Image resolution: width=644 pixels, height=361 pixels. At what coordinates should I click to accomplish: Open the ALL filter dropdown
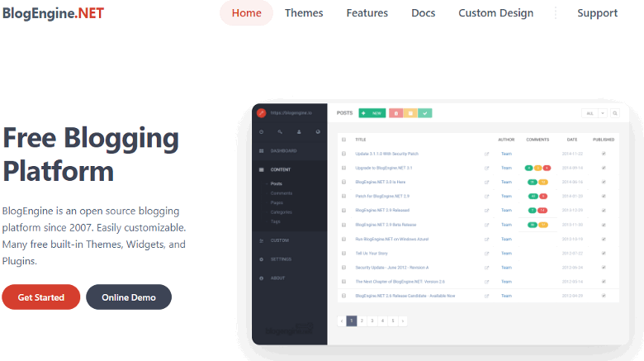(594, 113)
